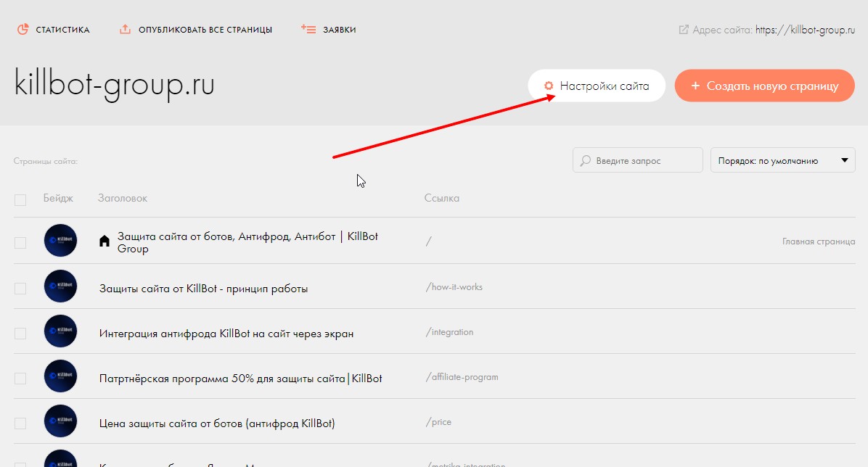Click the /integration link text
Screen dimensions: 868x467
click(x=449, y=332)
